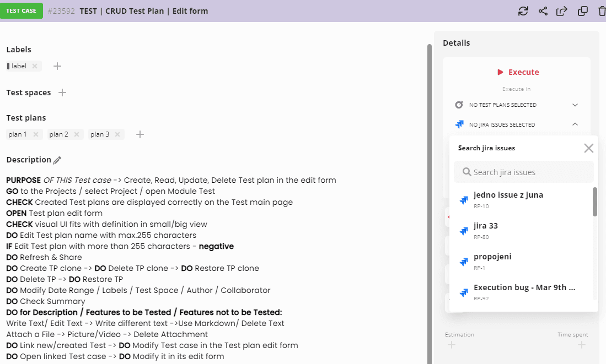Select issue 'jedno issue z juna'
Screen dimensions: 606x364
coord(522,199)
